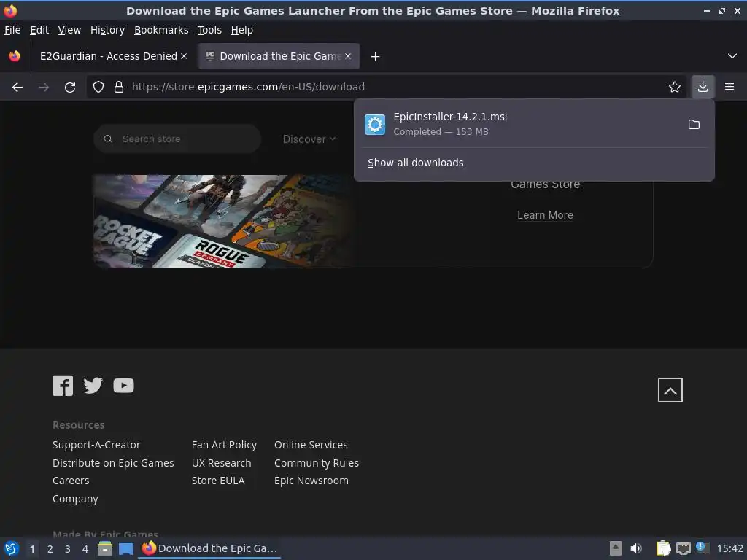Viewport: 747px width, 560px height.
Task: Switch to virtual desktop 4
Action: [x=85, y=549]
